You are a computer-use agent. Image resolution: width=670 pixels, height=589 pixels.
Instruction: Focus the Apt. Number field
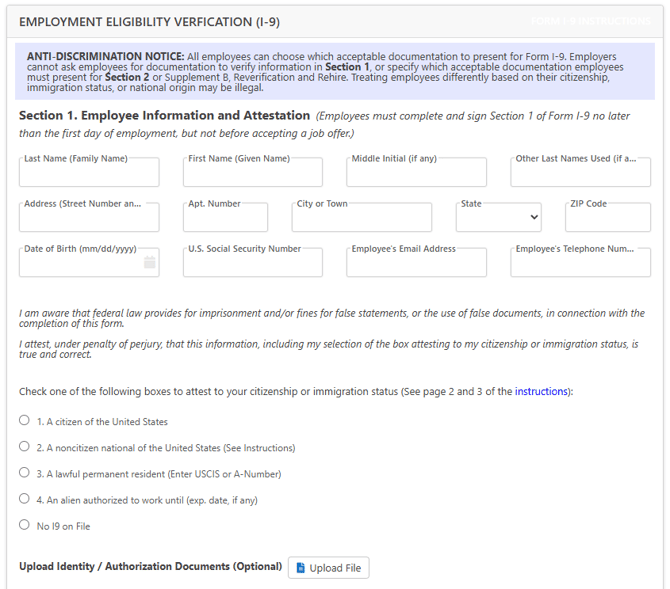(x=225, y=218)
